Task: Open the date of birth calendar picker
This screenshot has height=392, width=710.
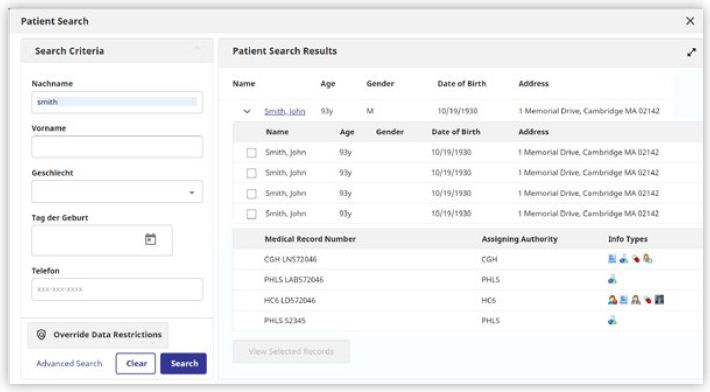Action: 150,239
